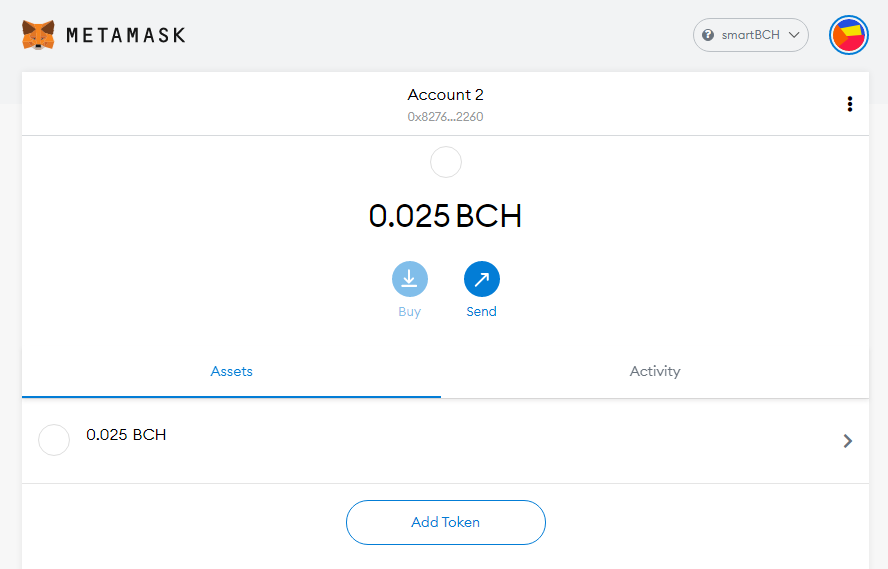Click the METAMASK wordmark text
This screenshot has height=569, width=888.
click(x=126, y=35)
